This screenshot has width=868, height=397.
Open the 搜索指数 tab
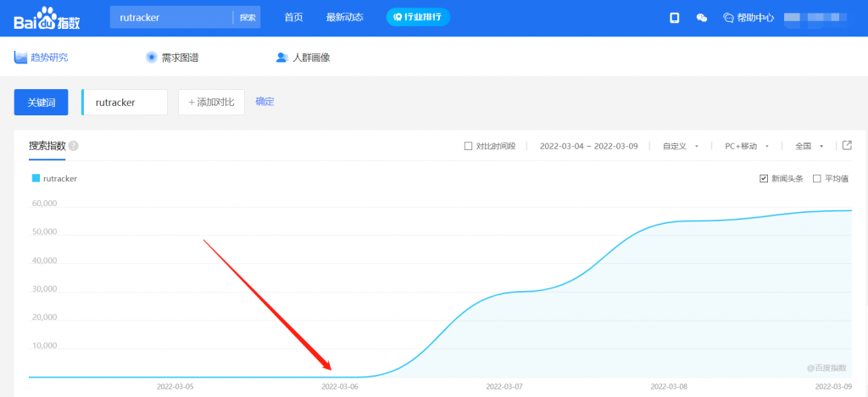click(47, 146)
